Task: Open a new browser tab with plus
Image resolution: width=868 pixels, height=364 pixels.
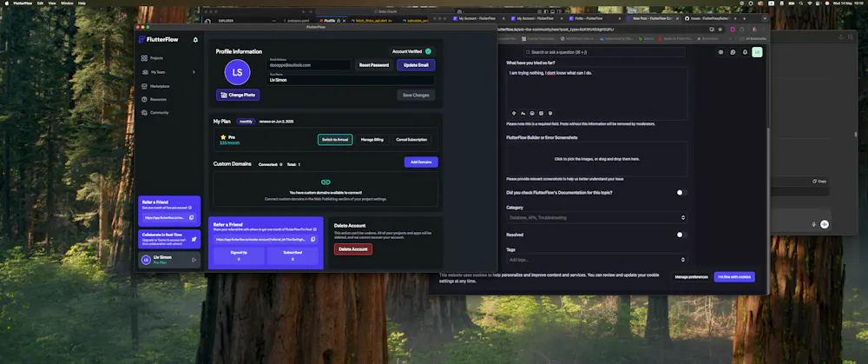Action: (x=744, y=18)
